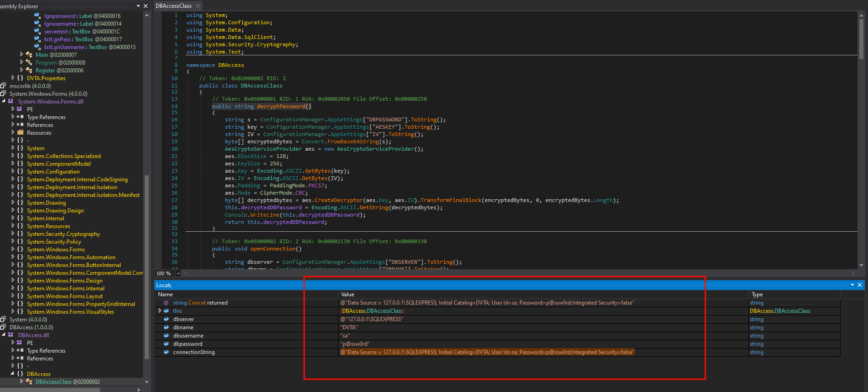The width and height of the screenshot is (868, 392).
Task: Click the connectionString local variable icon
Action: click(166, 352)
